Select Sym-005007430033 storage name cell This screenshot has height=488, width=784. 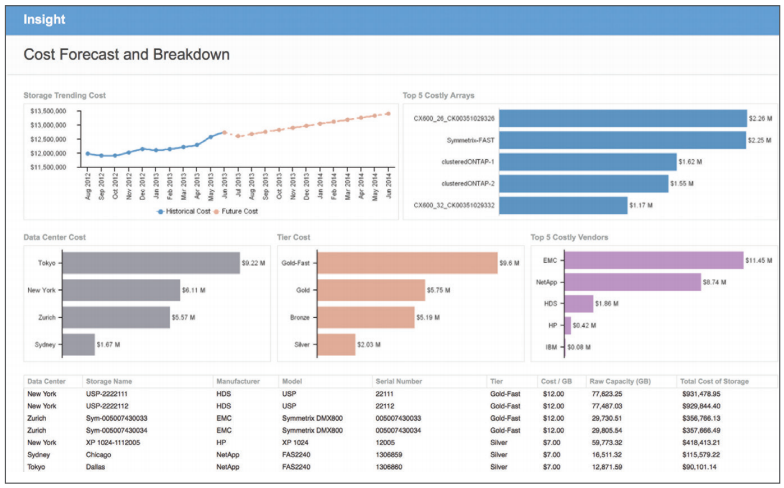tap(116, 418)
